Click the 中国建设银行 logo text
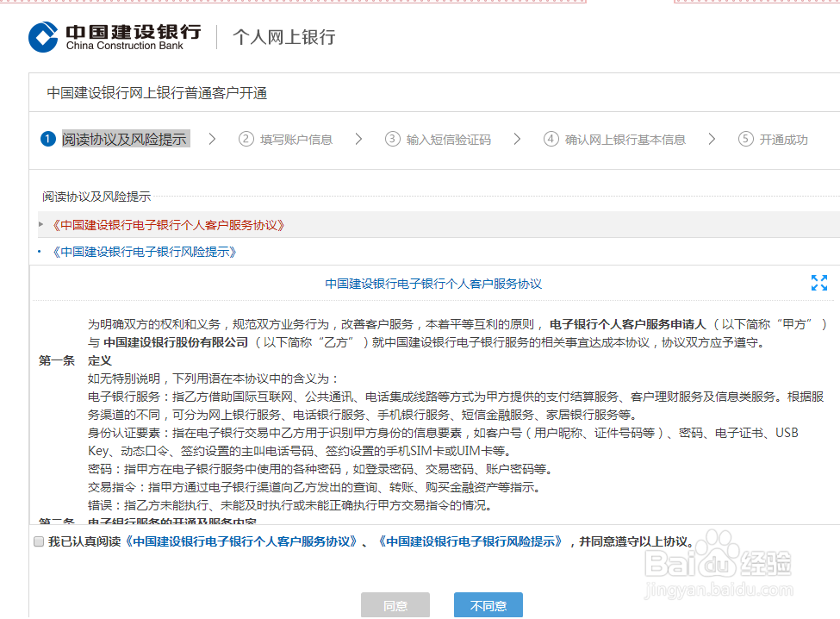Viewport: 840px width, 619px height. point(134,32)
